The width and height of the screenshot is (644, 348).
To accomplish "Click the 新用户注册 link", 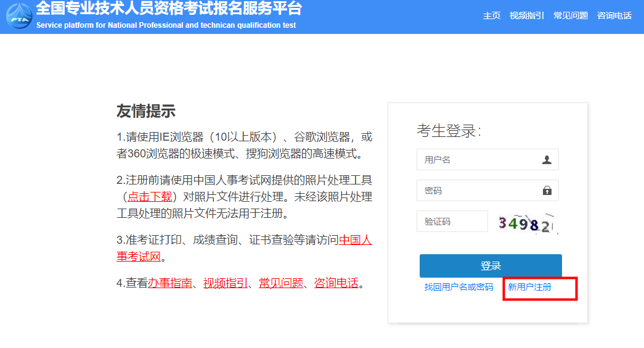I will (529, 288).
